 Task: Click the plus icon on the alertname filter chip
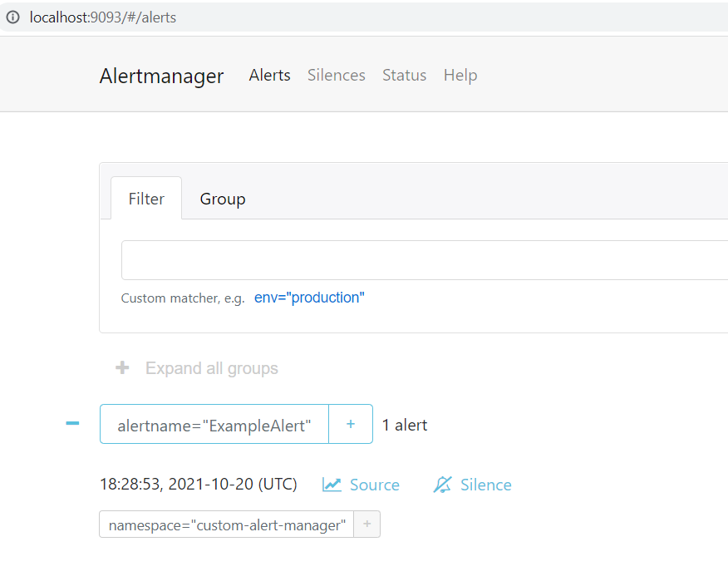[350, 424]
